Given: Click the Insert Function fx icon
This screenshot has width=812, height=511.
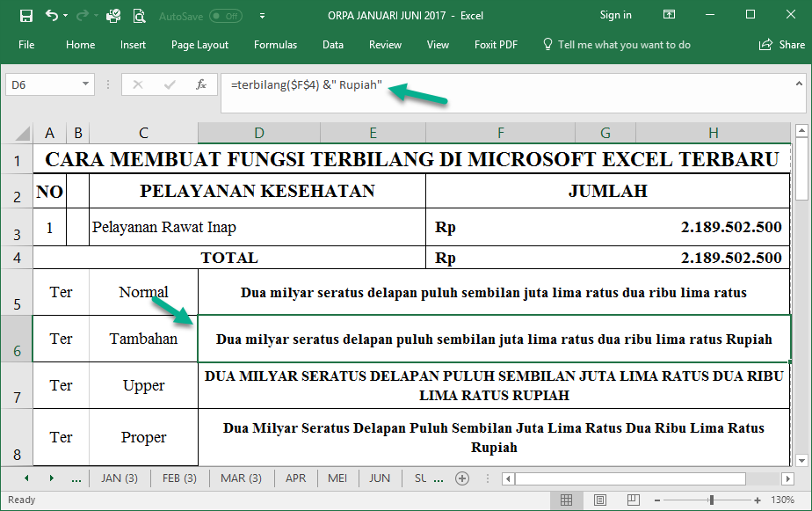Looking at the screenshot, I should (201, 84).
